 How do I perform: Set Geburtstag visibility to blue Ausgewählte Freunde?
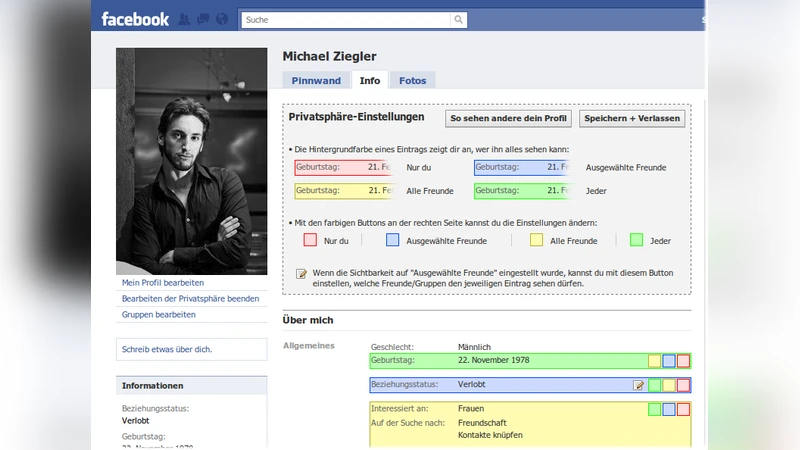tap(669, 361)
